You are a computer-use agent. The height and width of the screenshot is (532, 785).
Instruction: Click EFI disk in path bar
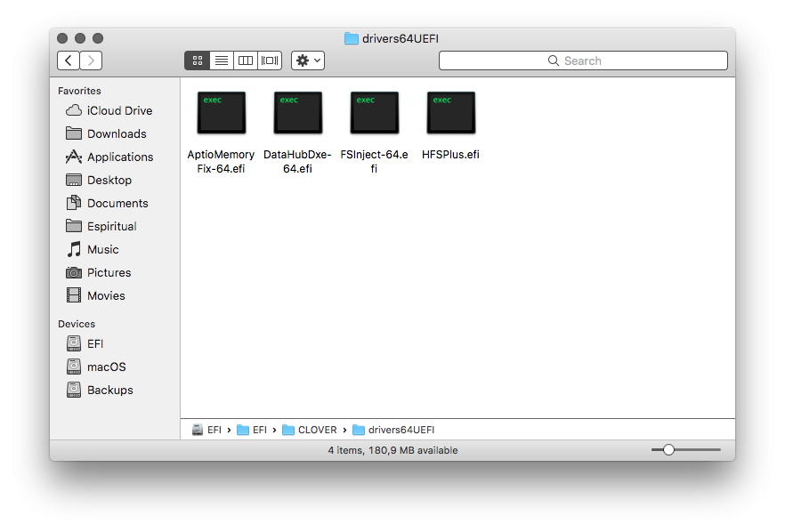tap(206, 430)
